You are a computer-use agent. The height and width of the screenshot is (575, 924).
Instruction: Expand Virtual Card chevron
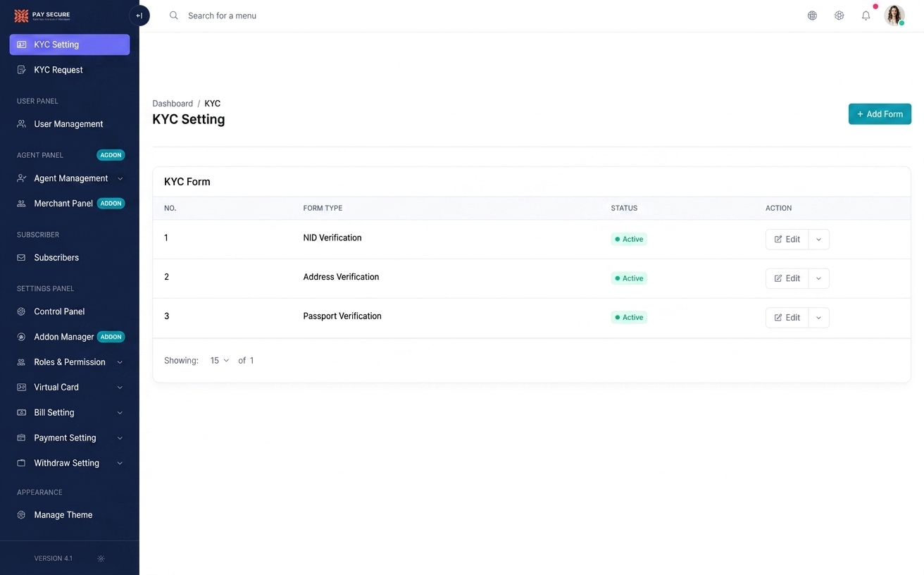click(x=120, y=388)
